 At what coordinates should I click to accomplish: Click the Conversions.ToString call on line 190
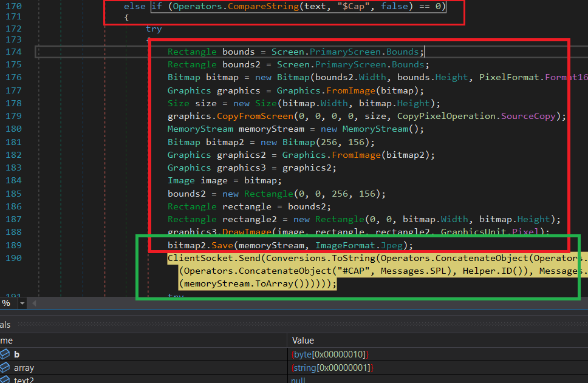(321, 258)
